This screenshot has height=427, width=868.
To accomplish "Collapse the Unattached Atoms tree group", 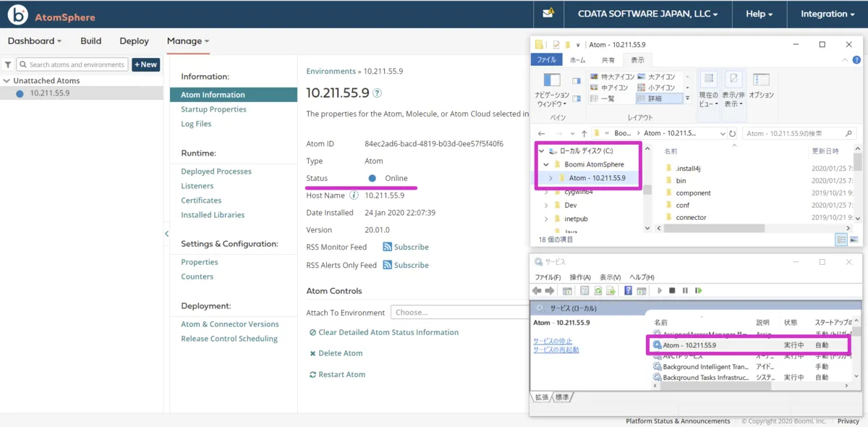I will click(x=7, y=81).
